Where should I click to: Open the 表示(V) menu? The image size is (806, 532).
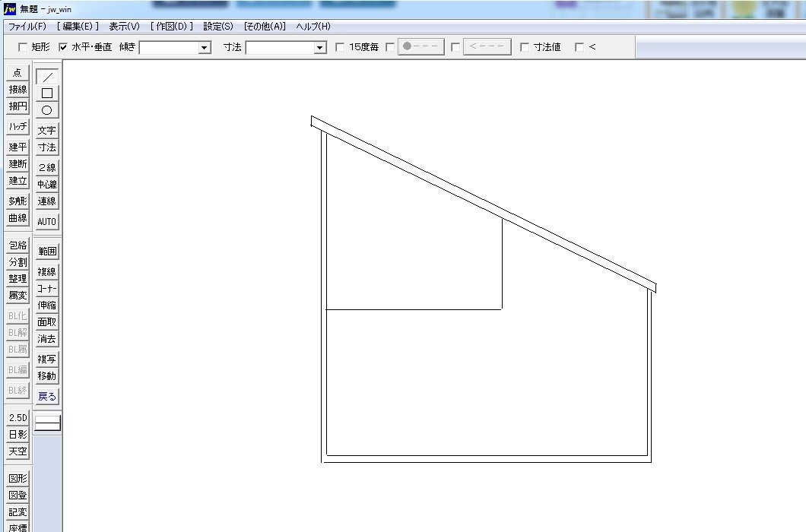pos(124,26)
